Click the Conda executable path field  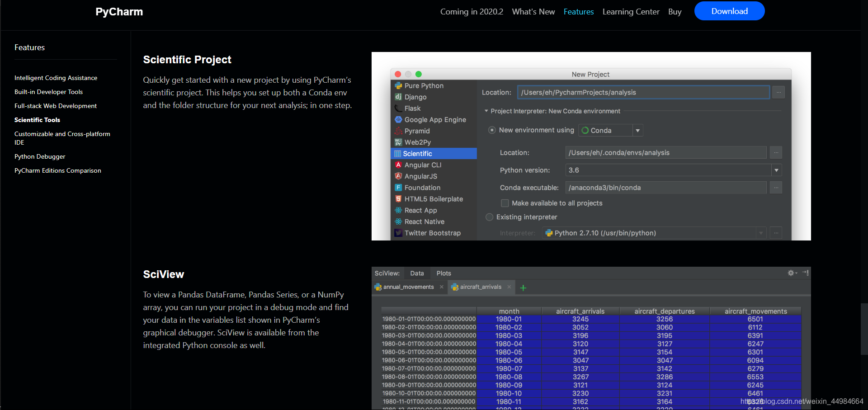665,188
